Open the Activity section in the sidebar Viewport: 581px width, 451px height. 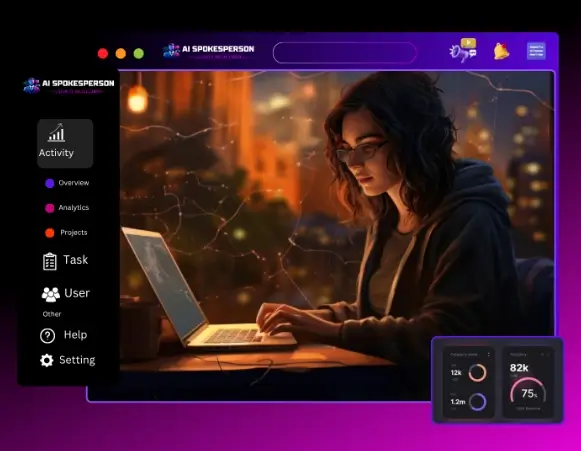coord(65,143)
